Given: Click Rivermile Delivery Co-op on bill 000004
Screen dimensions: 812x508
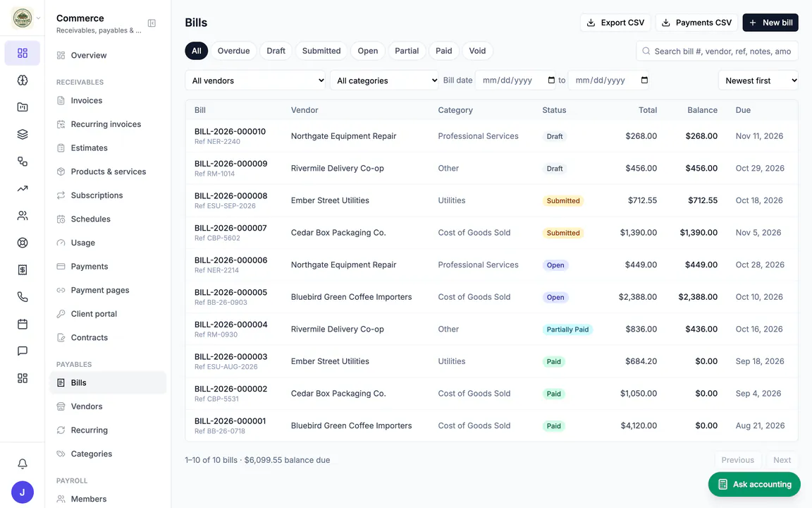Looking at the screenshot, I should coord(337,329).
